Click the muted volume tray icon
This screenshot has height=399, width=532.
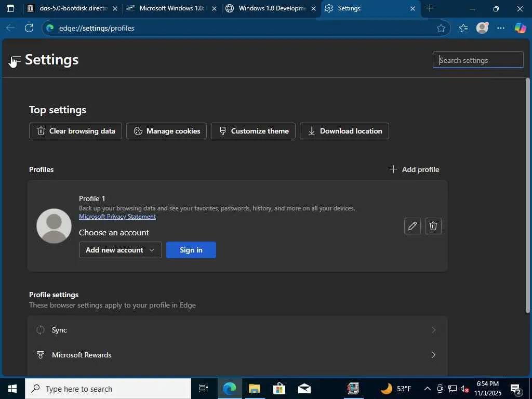tap(464, 389)
